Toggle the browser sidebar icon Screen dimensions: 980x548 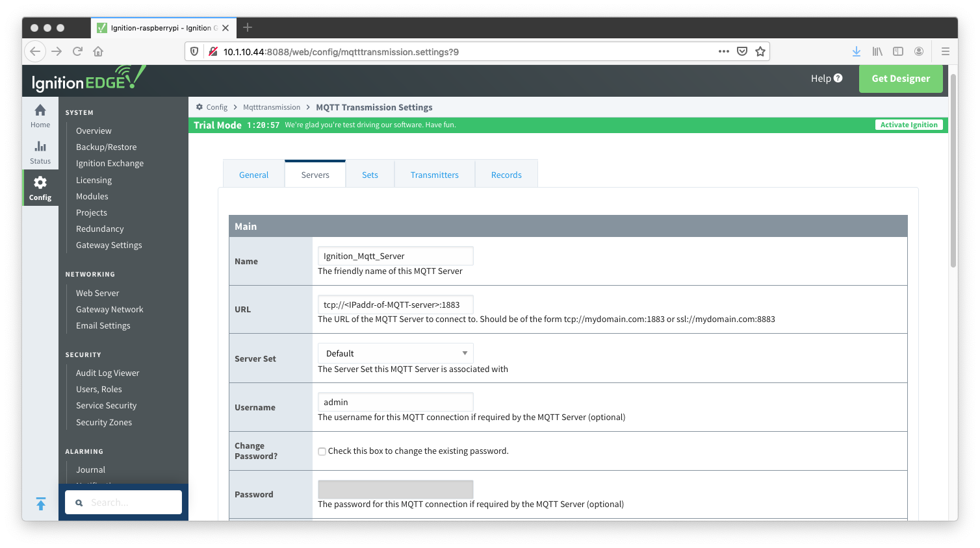point(898,51)
